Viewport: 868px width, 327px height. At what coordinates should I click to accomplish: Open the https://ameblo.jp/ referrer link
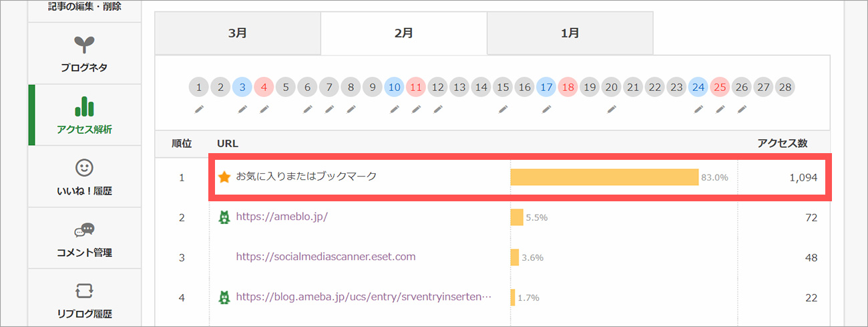(x=282, y=217)
